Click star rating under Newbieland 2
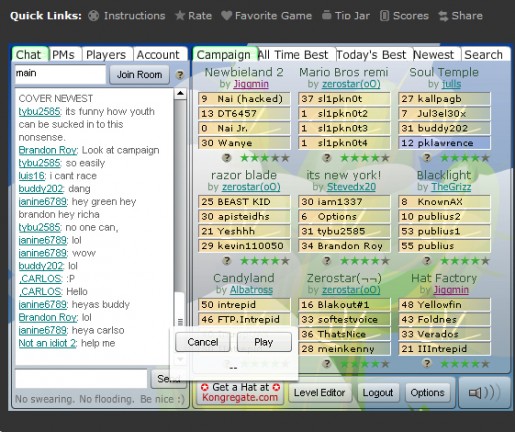Viewport: 515px width, 432px height. coord(265,158)
